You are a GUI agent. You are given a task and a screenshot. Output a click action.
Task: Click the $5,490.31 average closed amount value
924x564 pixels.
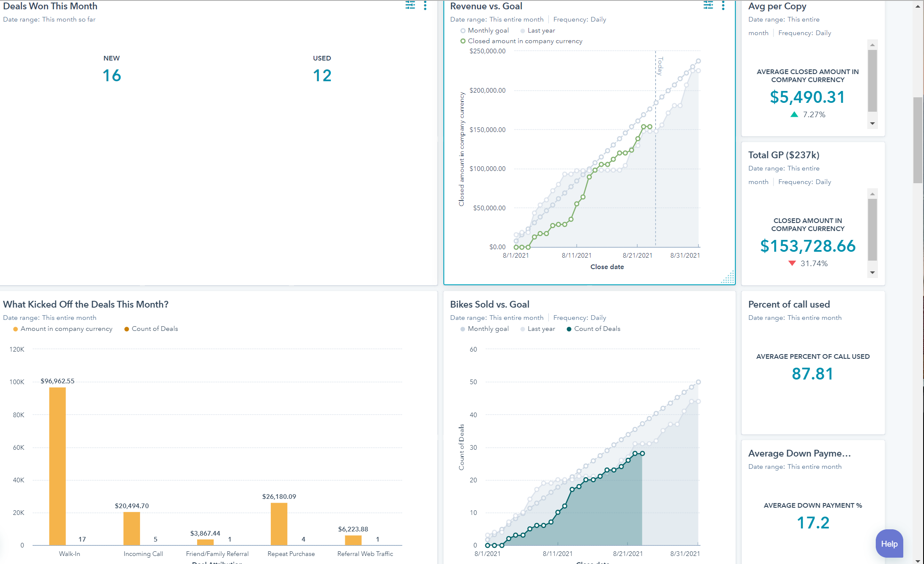(x=808, y=97)
